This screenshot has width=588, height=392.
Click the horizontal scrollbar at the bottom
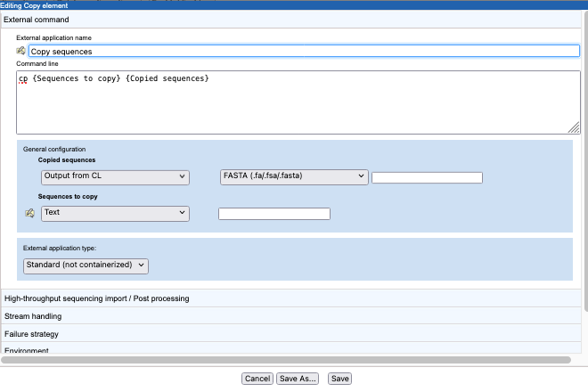click(x=285, y=360)
